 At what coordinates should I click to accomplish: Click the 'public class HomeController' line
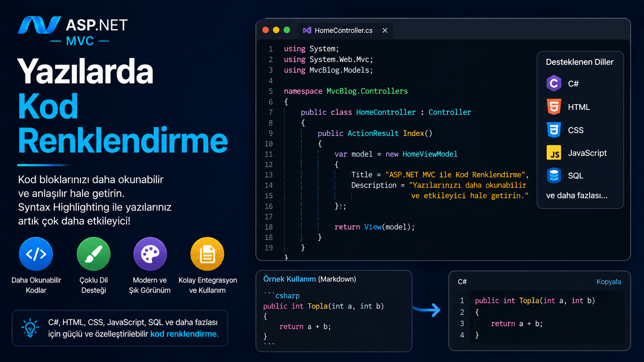click(386, 112)
